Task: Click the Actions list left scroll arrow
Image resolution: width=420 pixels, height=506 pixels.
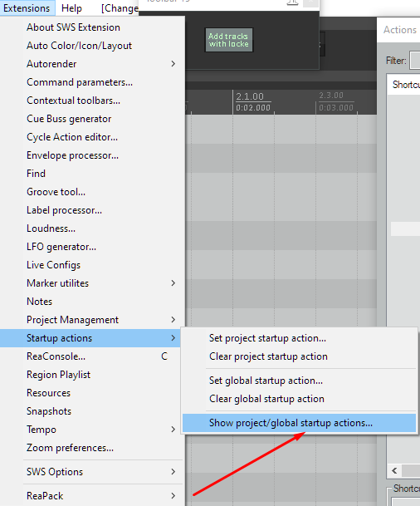Action: click(x=394, y=471)
